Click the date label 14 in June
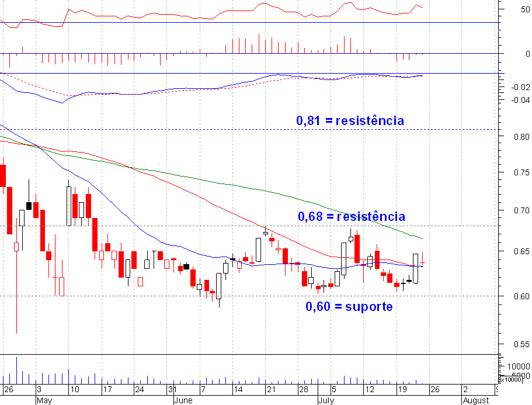Viewport: 532px width, 405px height. coord(238,389)
